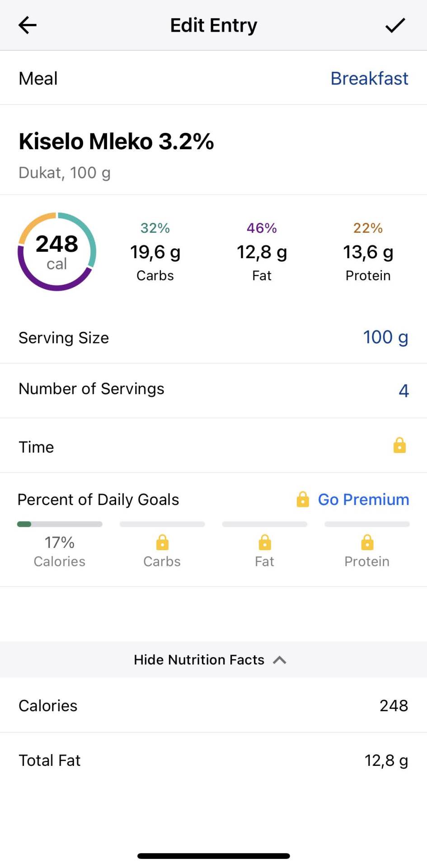The image size is (427, 868).
Task: Select the Total Fat nutrition row
Action: point(213,760)
